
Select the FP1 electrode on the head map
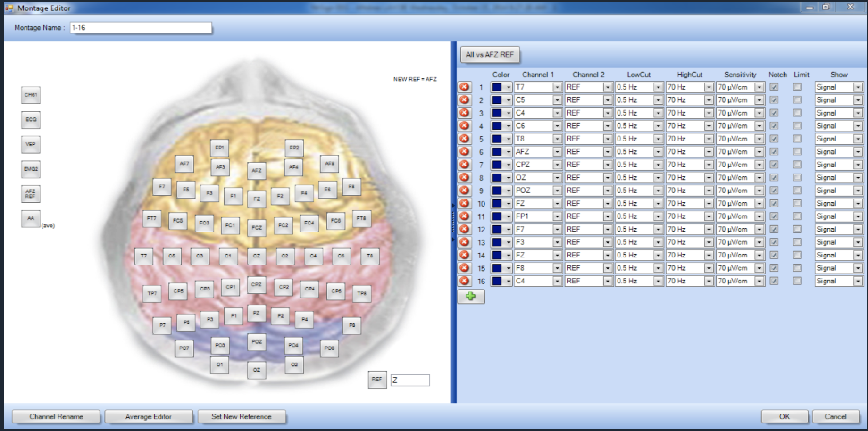pos(219,148)
